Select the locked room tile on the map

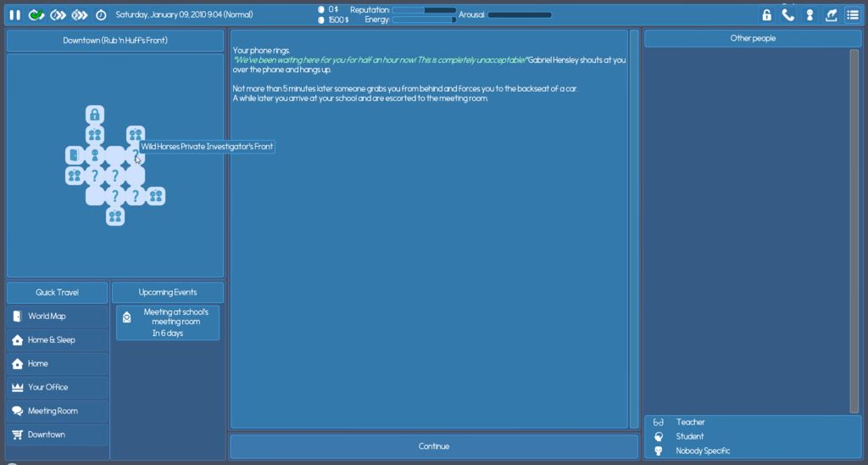tap(95, 115)
